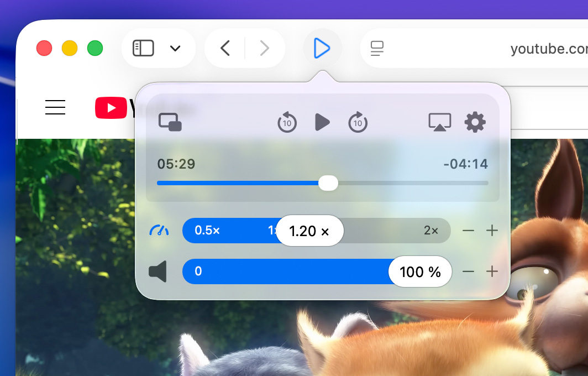The image size is (588, 376).
Task: Toggle the Safari sidebar
Action: (x=143, y=48)
